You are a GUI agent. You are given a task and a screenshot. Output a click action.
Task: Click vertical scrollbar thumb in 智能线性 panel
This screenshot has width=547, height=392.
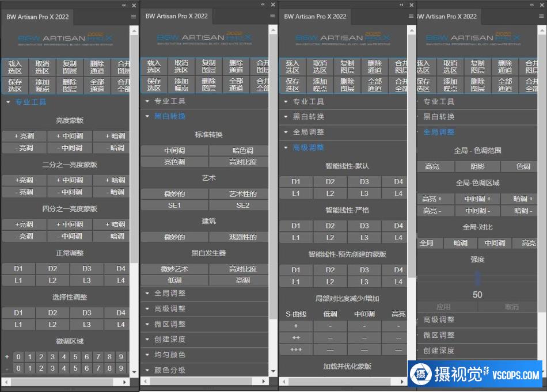point(412,156)
